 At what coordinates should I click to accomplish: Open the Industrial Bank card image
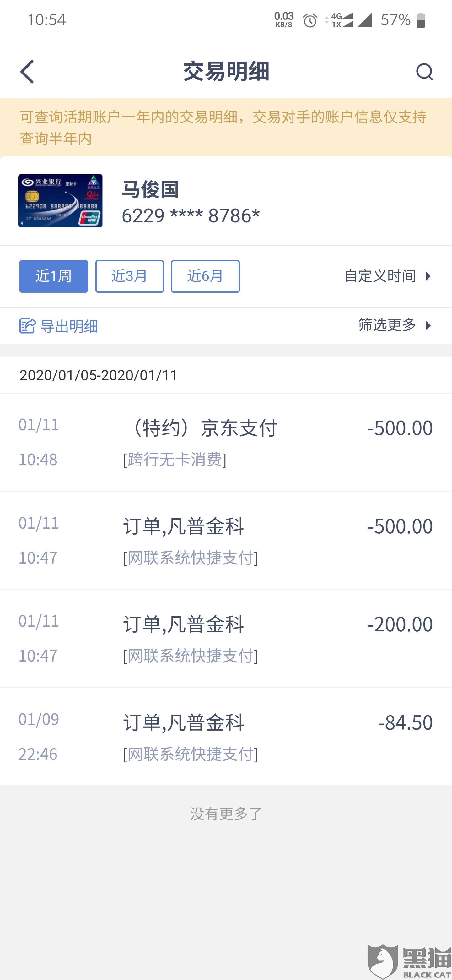tap(61, 201)
